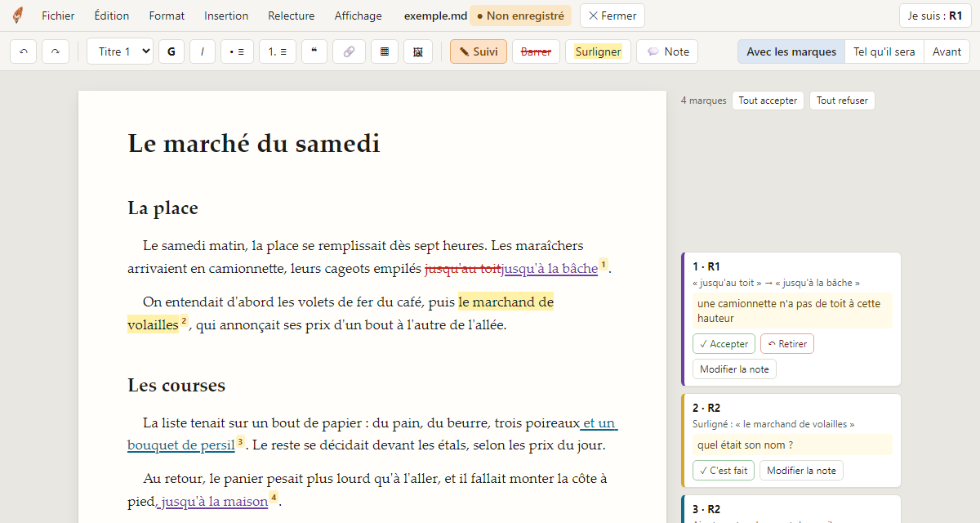Change reviewer identity via Je suis : R1

coord(935,16)
